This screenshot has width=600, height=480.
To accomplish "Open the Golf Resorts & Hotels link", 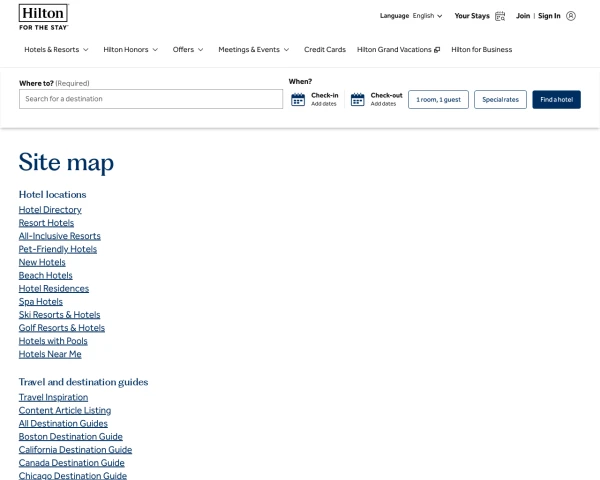I will 62,328.
